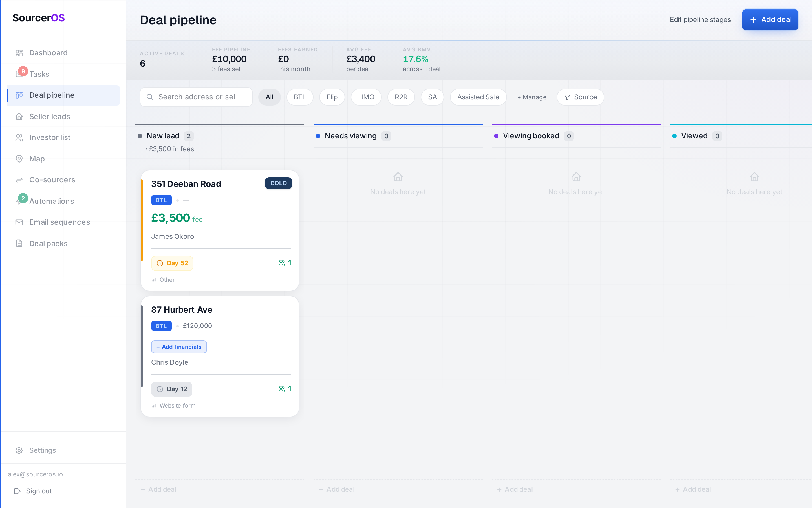Open Tasks with 9 badge

[63, 74]
